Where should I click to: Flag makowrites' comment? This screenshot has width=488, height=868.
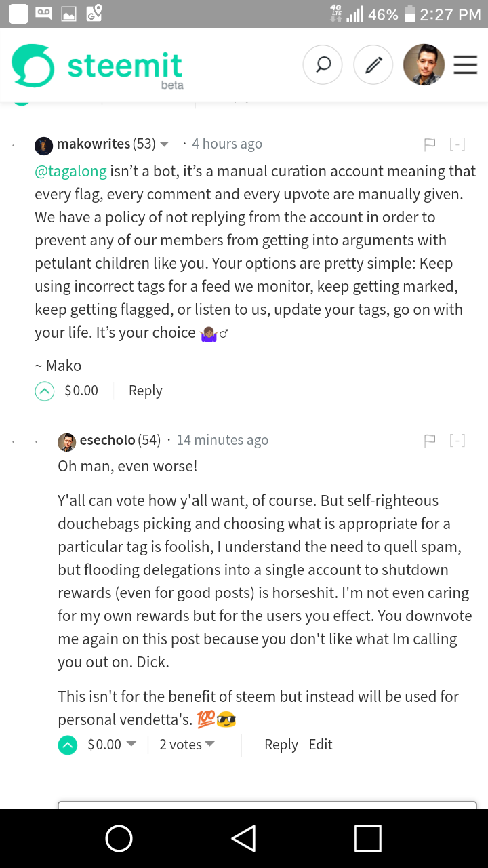[x=429, y=144]
